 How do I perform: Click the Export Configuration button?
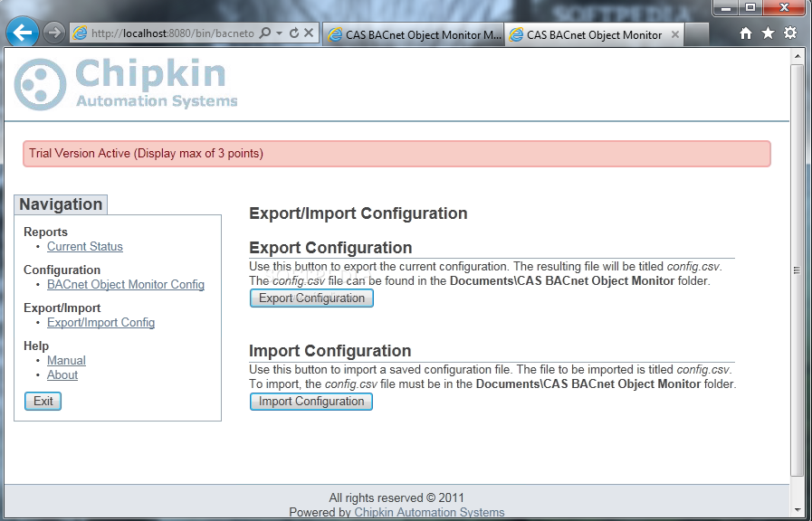click(311, 298)
